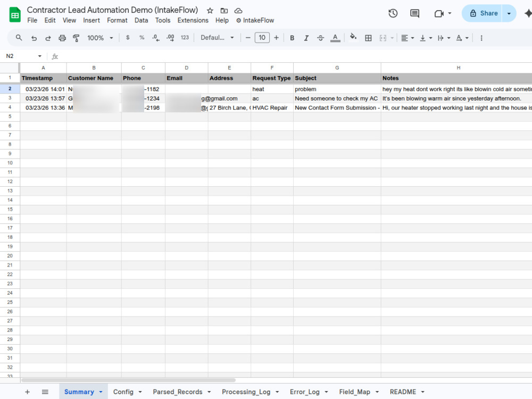The width and height of the screenshot is (532, 399).
Task: Switch to the Config sheet tab
Action: tap(123, 392)
